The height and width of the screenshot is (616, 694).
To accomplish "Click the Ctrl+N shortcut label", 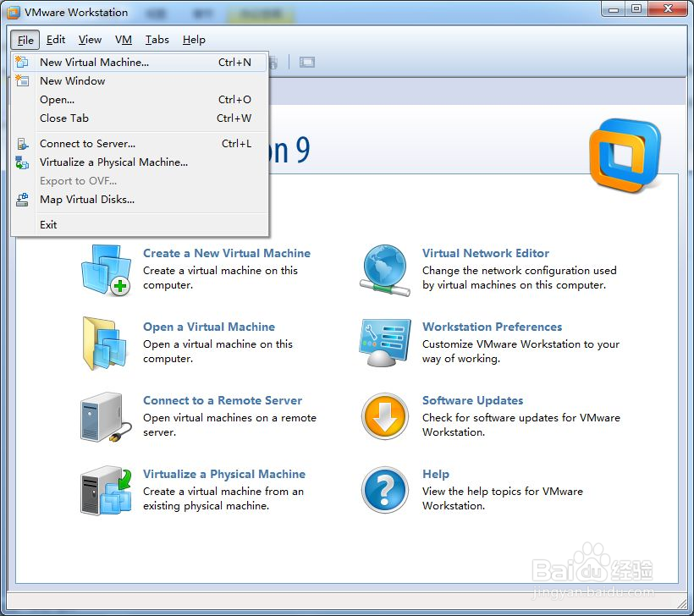I will pos(234,63).
